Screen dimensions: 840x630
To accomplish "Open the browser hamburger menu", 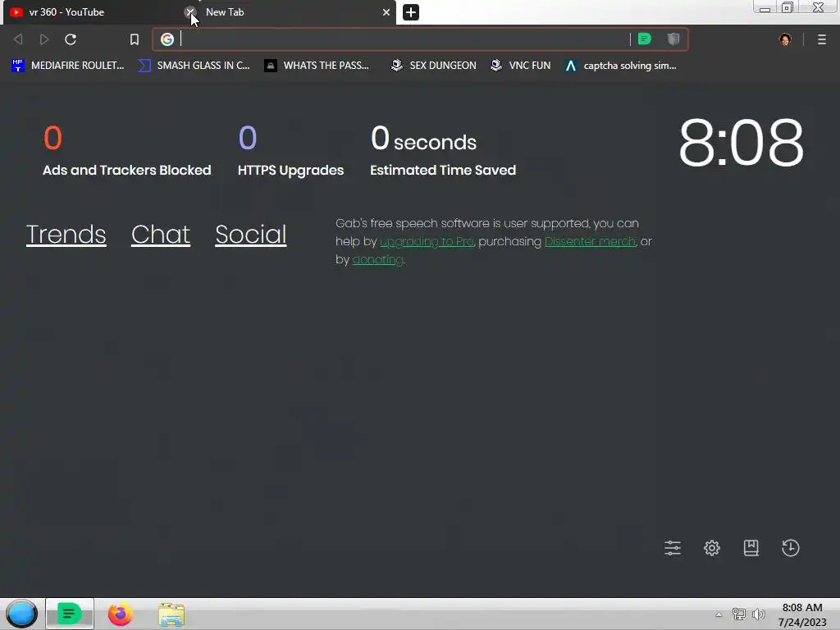I will pos(822,39).
